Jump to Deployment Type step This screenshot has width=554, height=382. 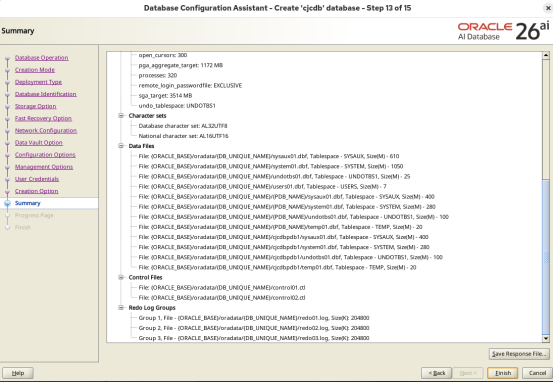[38, 82]
